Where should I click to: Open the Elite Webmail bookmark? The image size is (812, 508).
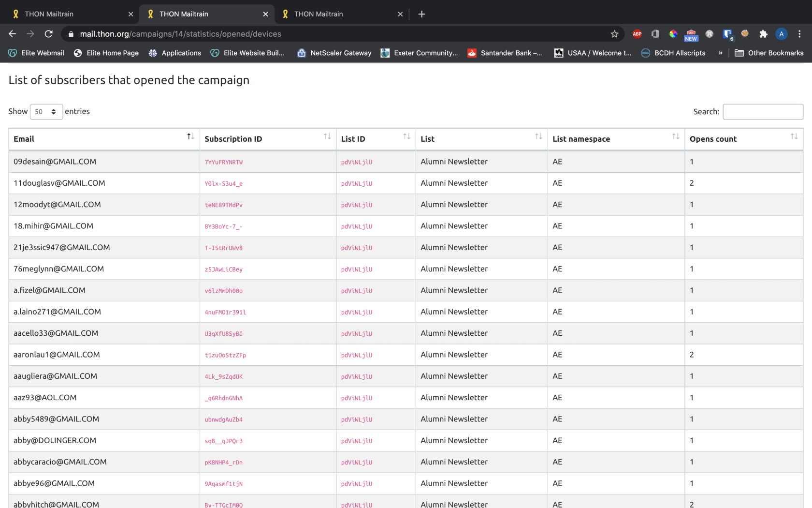(x=36, y=53)
